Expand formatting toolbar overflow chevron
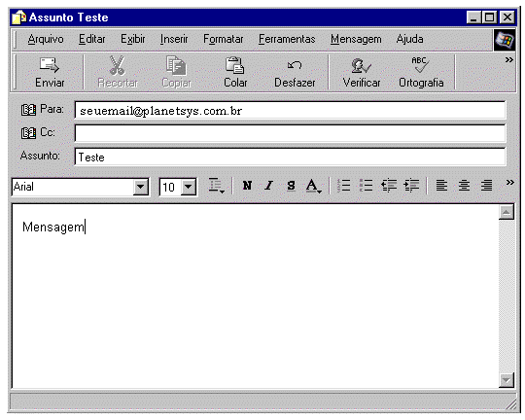The height and width of the screenshot is (420, 525). (510, 183)
